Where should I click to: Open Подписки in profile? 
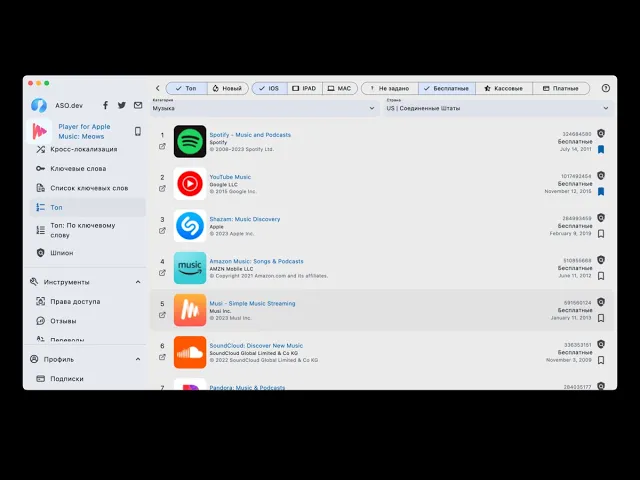(x=88, y=379)
